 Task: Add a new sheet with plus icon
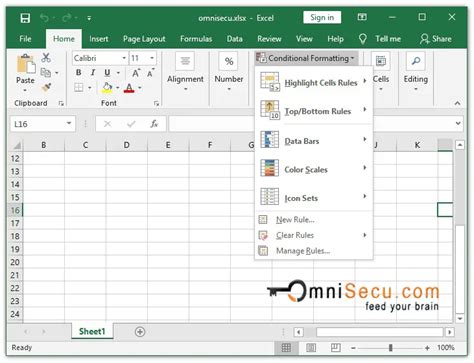(x=140, y=332)
